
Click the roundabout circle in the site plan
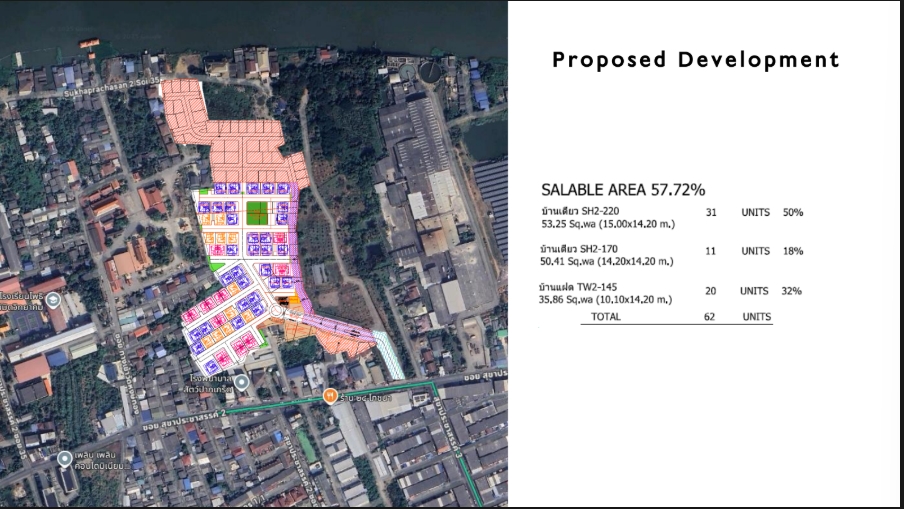click(277, 313)
